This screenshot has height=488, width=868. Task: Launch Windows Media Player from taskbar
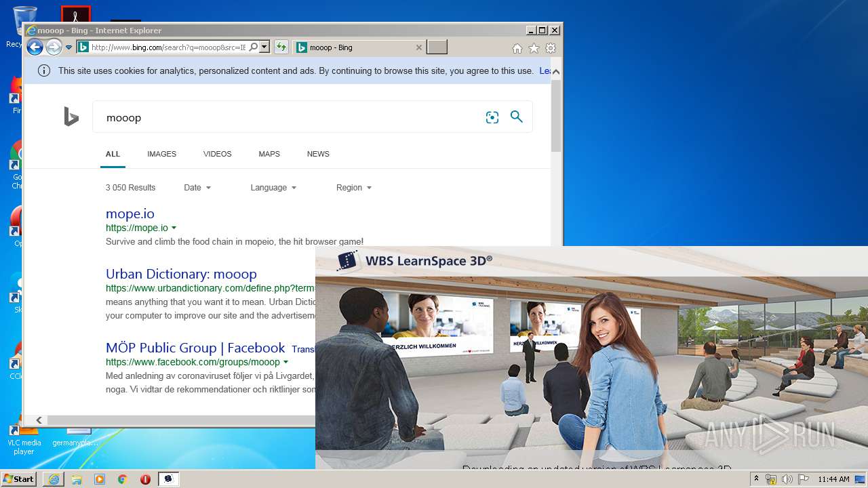coord(100,479)
